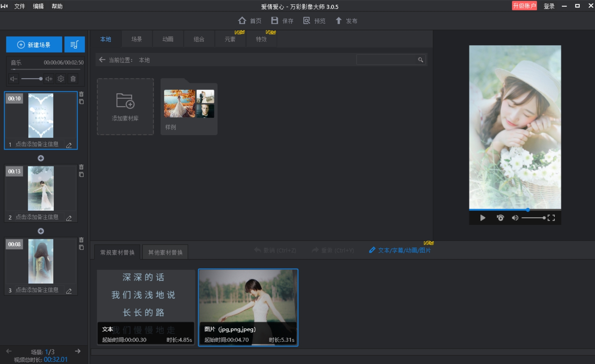The width and height of the screenshot is (595, 364).
Task: Duplicate scene 1 with the copy icon
Action: pos(81,102)
